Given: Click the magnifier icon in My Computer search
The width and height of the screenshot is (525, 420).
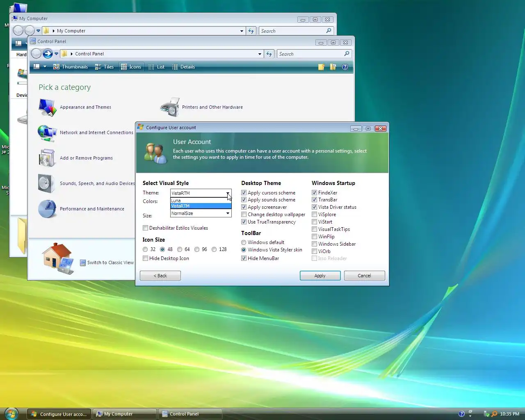Looking at the screenshot, I should point(329,31).
